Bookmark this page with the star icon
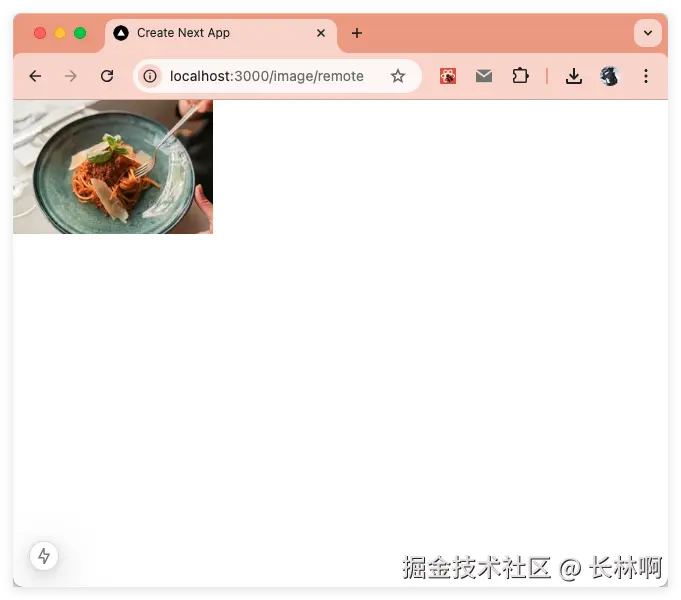The width and height of the screenshot is (681, 600). coord(397,76)
